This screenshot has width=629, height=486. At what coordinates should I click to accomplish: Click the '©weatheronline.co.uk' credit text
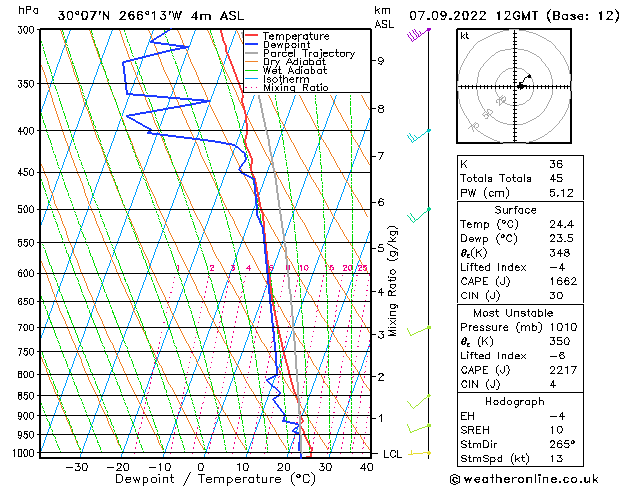point(524,479)
